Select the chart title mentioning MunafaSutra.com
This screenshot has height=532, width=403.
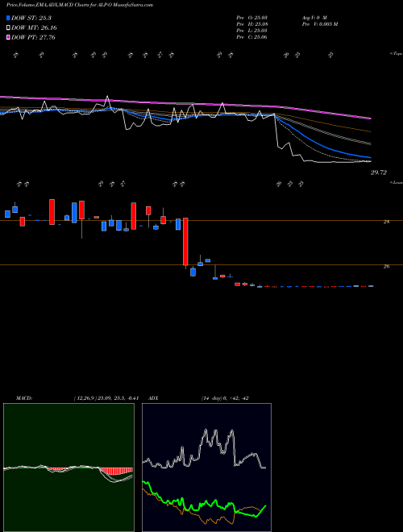80,5
